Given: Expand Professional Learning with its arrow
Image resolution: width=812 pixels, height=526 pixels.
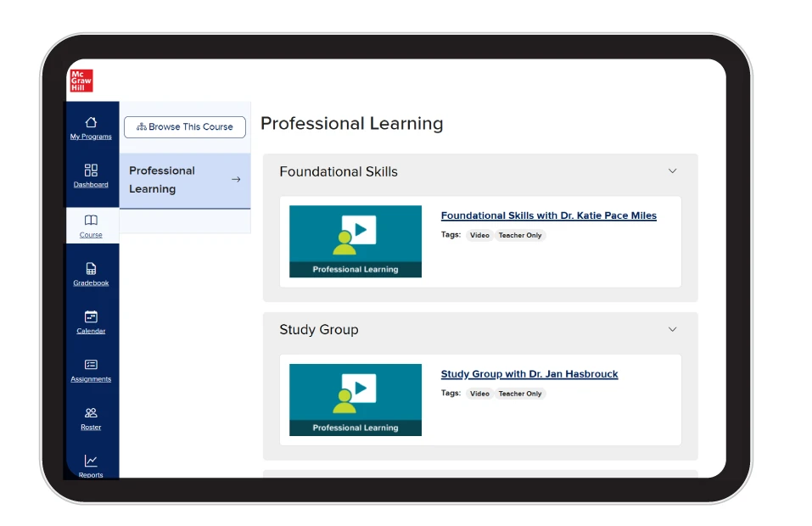Looking at the screenshot, I should (235, 180).
